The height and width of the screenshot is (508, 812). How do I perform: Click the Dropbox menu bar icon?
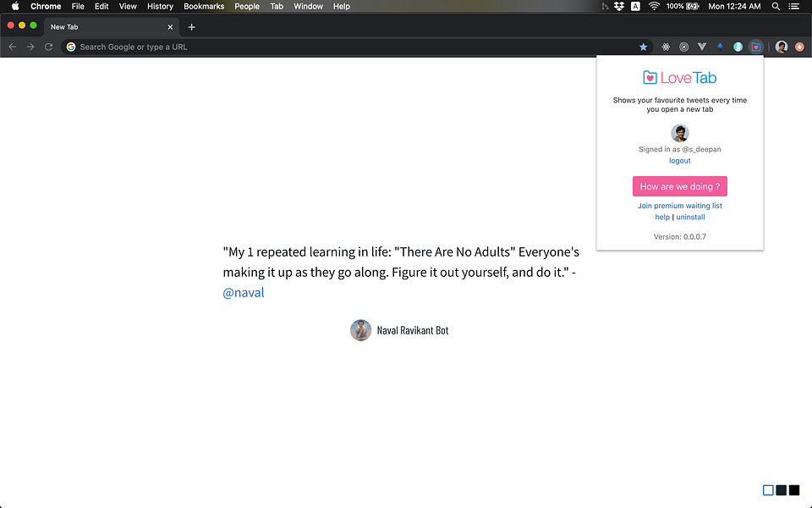pyautogui.click(x=619, y=6)
